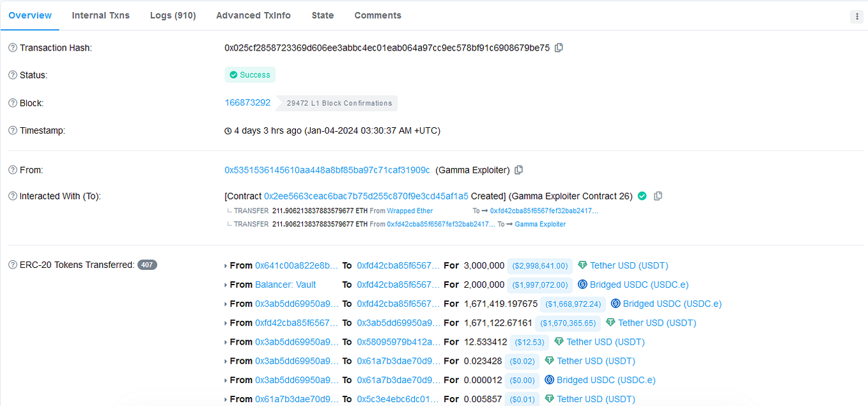This screenshot has width=868, height=406.
Task: Copy the Gamma Exploiter From address
Action: (x=518, y=170)
